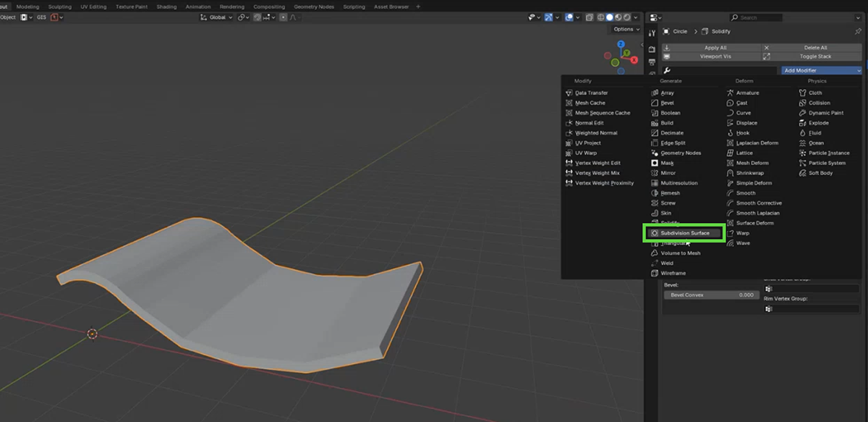Click the Ocean modifier icon
The image size is (868, 422).
point(803,143)
